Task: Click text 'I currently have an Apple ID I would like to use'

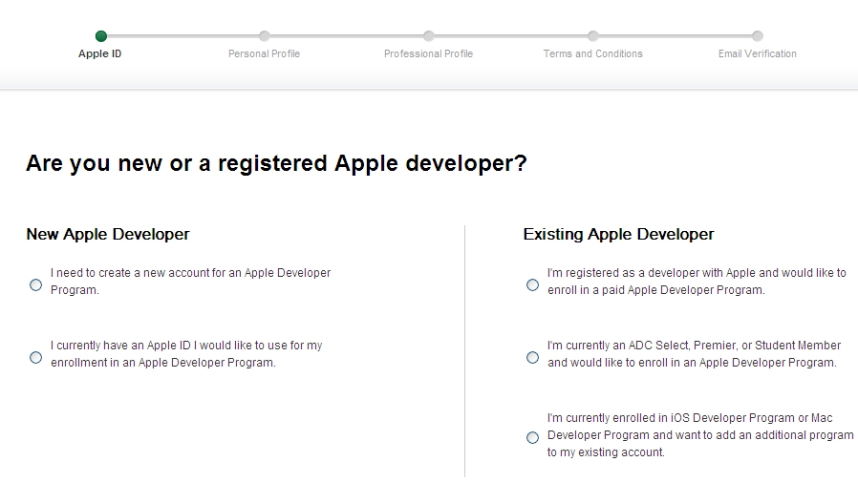Action: pos(168,346)
